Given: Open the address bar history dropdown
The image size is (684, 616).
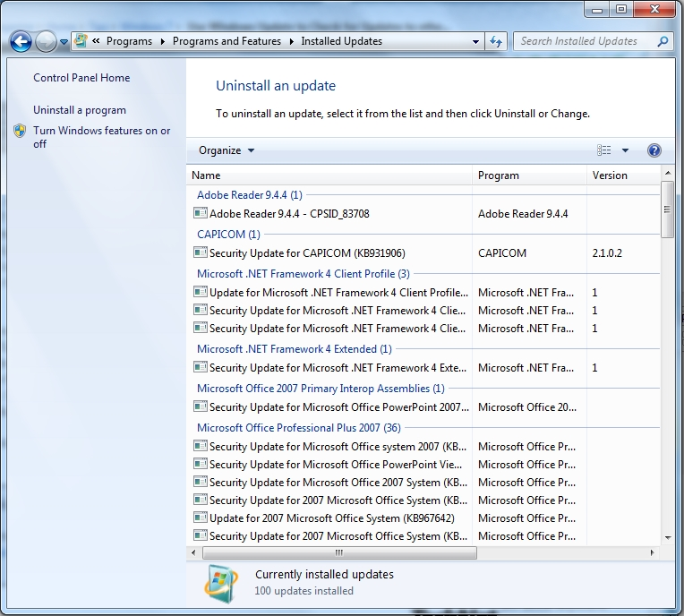Looking at the screenshot, I should [475, 41].
